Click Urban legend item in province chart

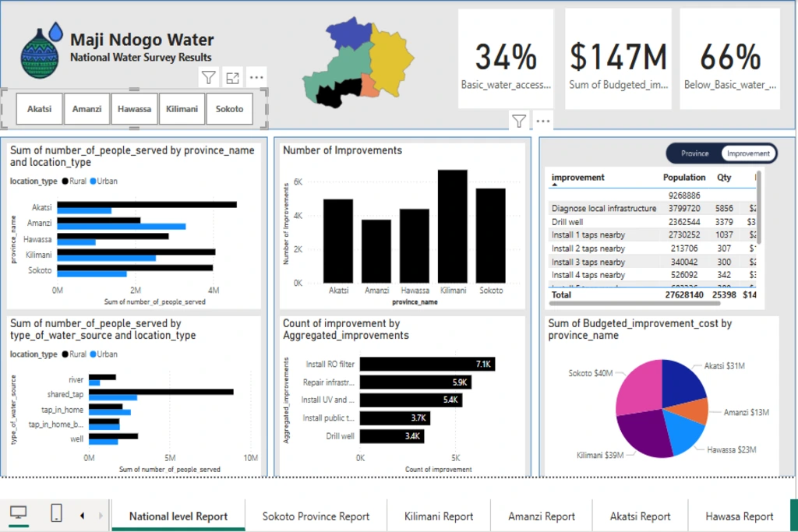click(x=104, y=181)
